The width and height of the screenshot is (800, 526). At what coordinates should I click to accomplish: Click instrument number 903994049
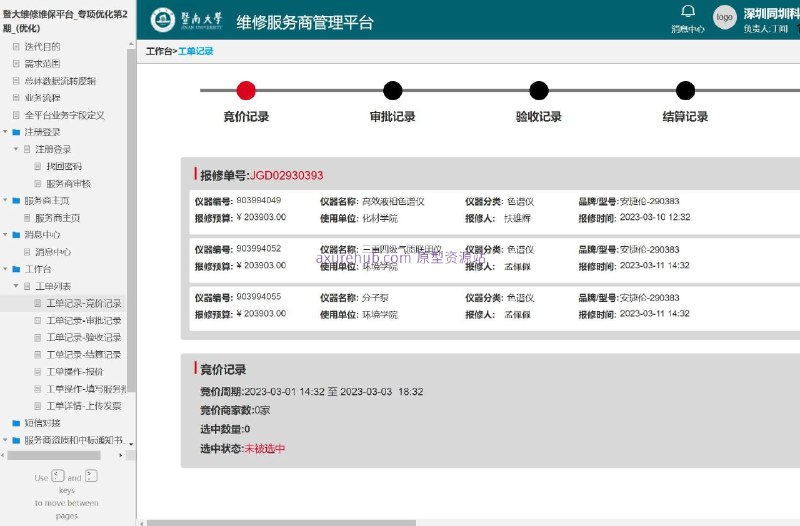(x=259, y=201)
